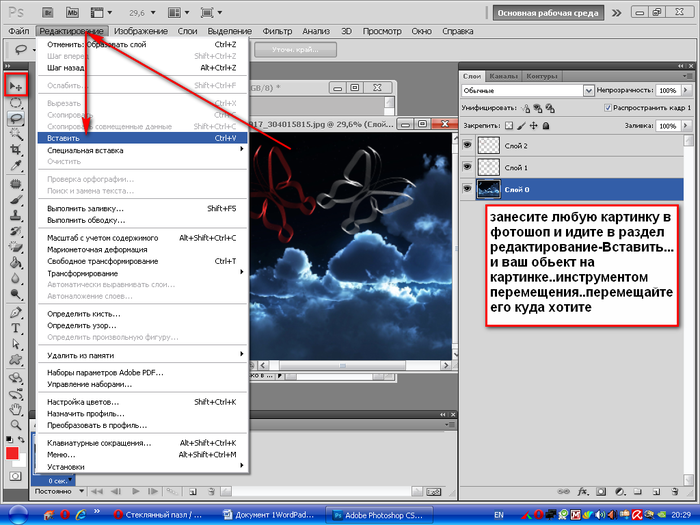Viewport: 700px width, 525px height.
Task: Switch to the Каналы tab
Action: pyautogui.click(x=503, y=76)
